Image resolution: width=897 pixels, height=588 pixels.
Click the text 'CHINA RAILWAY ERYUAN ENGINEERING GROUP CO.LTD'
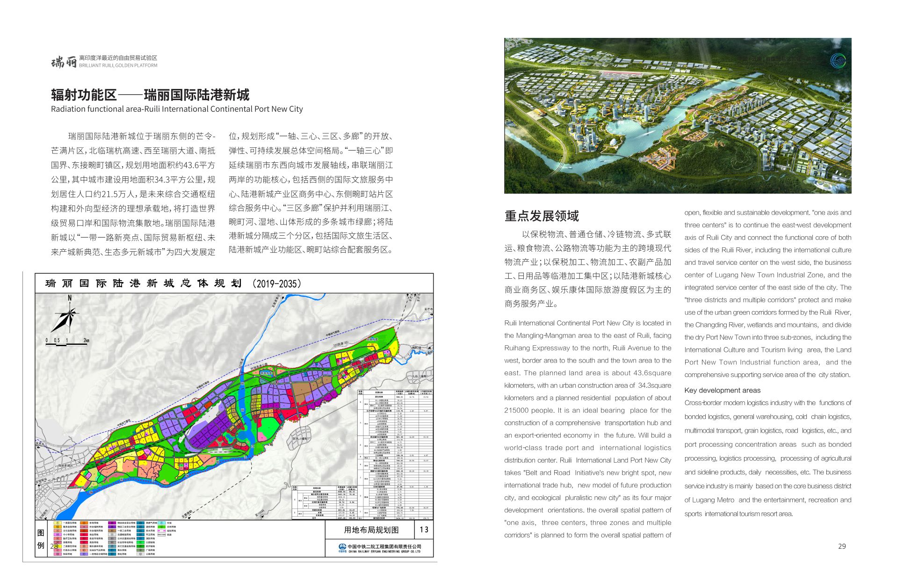(384, 552)
